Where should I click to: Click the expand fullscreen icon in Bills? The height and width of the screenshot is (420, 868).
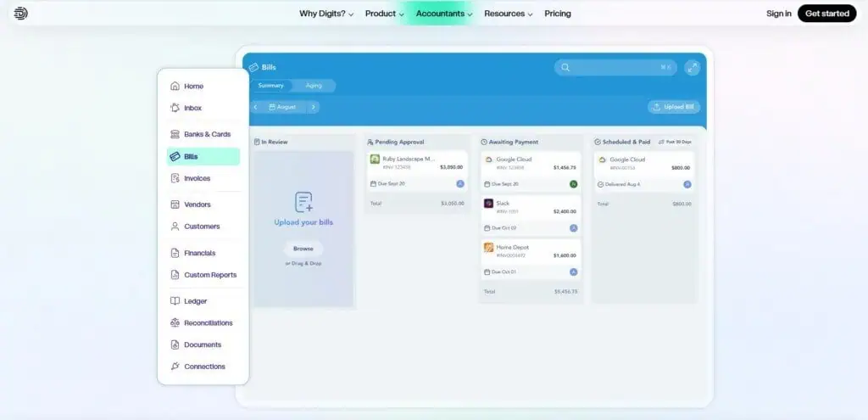click(692, 67)
